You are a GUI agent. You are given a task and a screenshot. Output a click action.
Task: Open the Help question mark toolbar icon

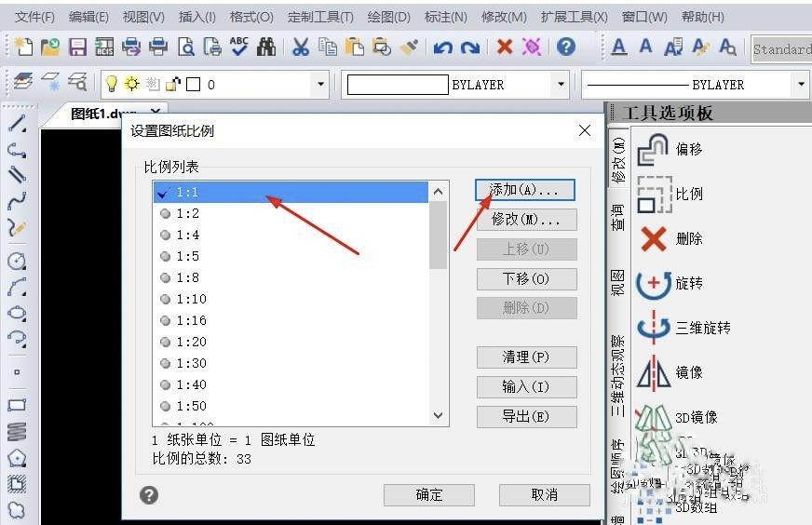click(566, 47)
